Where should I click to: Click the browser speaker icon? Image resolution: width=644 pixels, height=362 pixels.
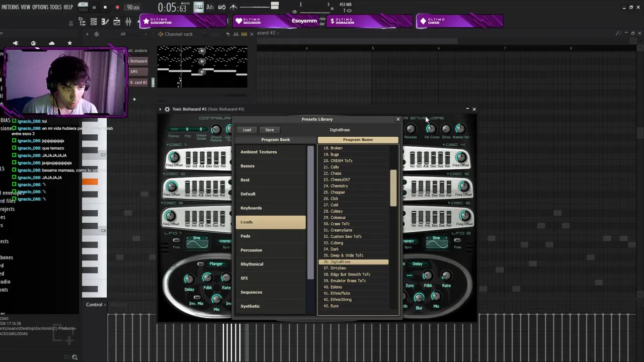click(x=15, y=43)
